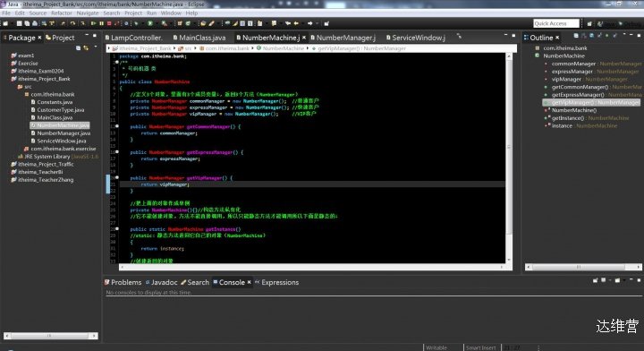This screenshot has width=644, height=351.
Task: Open the dropdown arrow next to Run button
Action: coord(156,24)
